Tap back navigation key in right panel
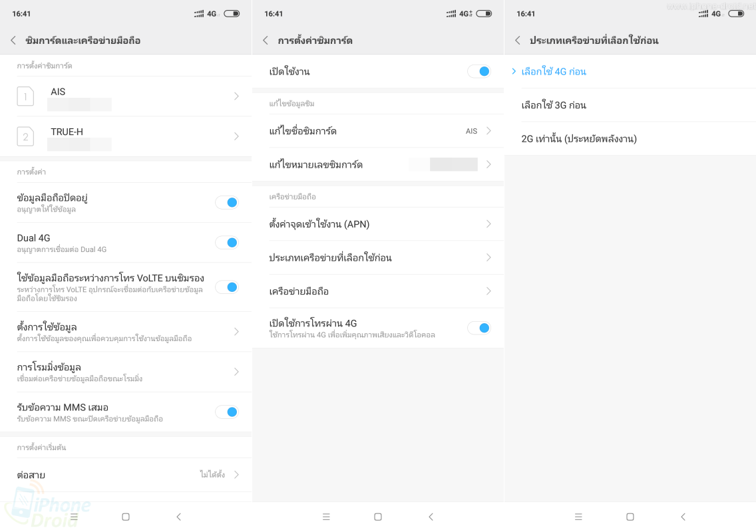 pyautogui.click(x=683, y=517)
